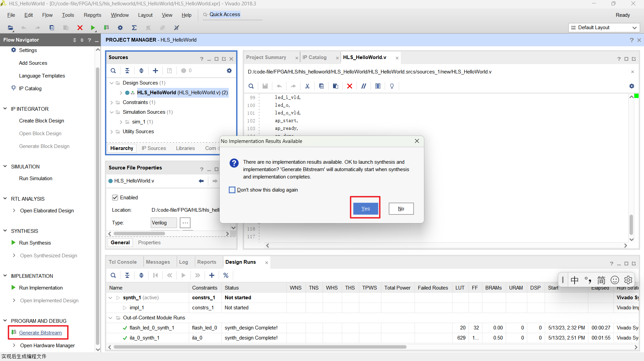644x361 pixels.
Task: Expand the HLS_HelloWorld module node
Action: (x=121, y=93)
